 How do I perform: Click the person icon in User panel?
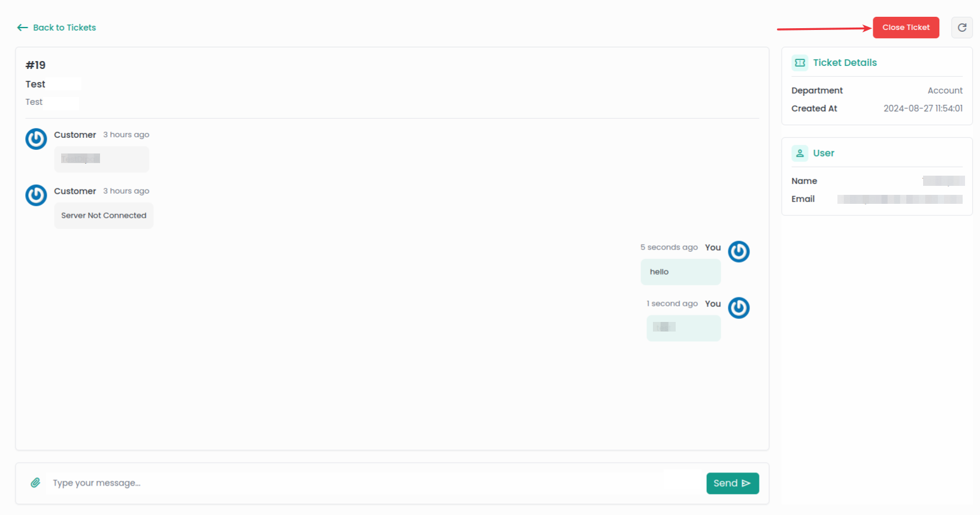coord(800,153)
